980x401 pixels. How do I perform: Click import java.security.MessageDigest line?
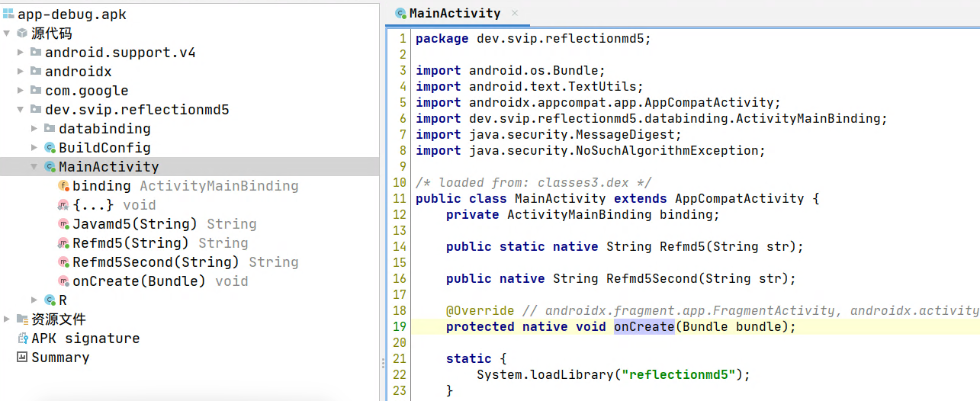click(549, 134)
